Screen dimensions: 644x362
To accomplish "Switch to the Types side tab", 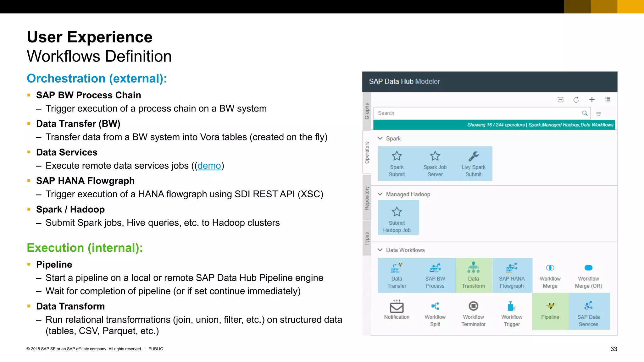I will 367,239.
